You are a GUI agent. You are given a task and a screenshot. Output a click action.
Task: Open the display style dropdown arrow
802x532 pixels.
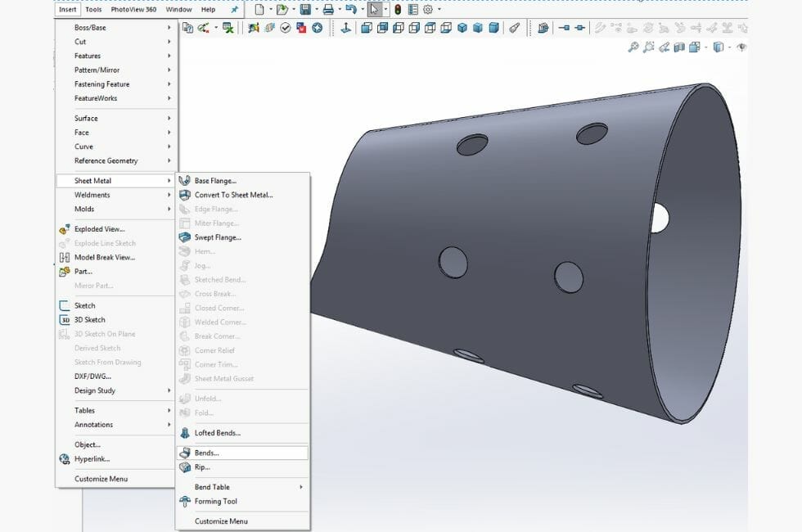coord(729,47)
